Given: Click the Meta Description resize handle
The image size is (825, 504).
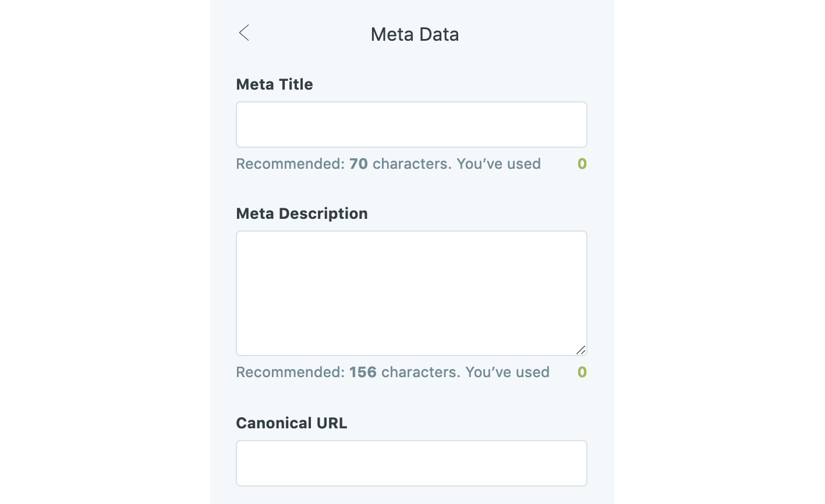Looking at the screenshot, I should 580,350.
